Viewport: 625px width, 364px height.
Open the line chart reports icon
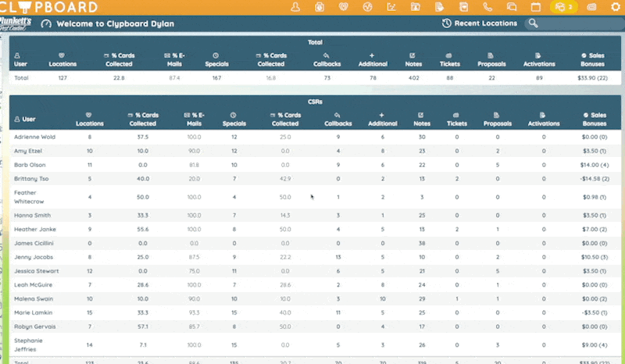point(391,7)
